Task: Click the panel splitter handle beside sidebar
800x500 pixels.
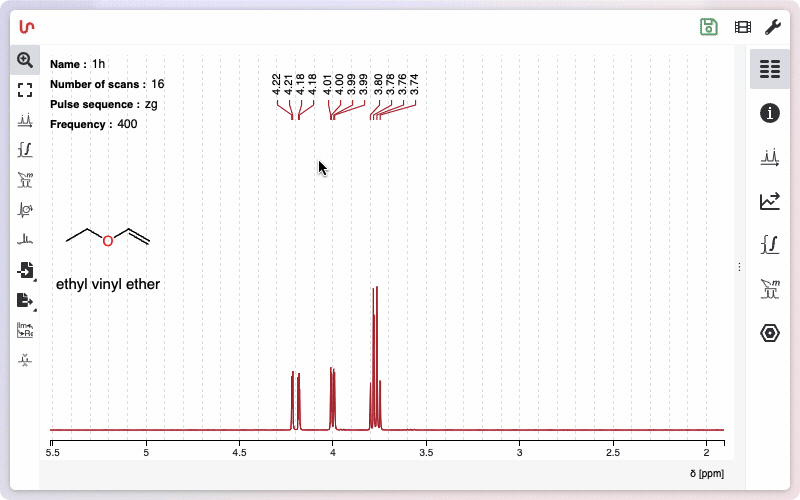Action: (x=739, y=267)
